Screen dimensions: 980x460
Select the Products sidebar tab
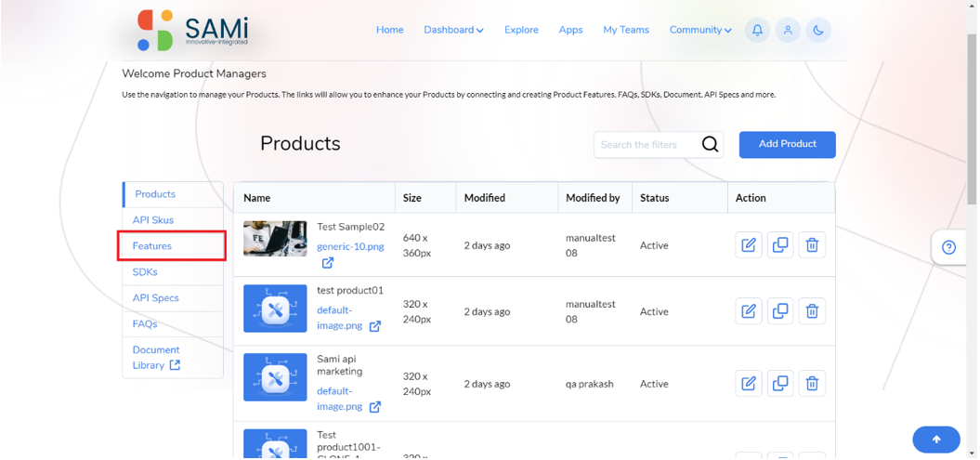[x=173, y=194]
